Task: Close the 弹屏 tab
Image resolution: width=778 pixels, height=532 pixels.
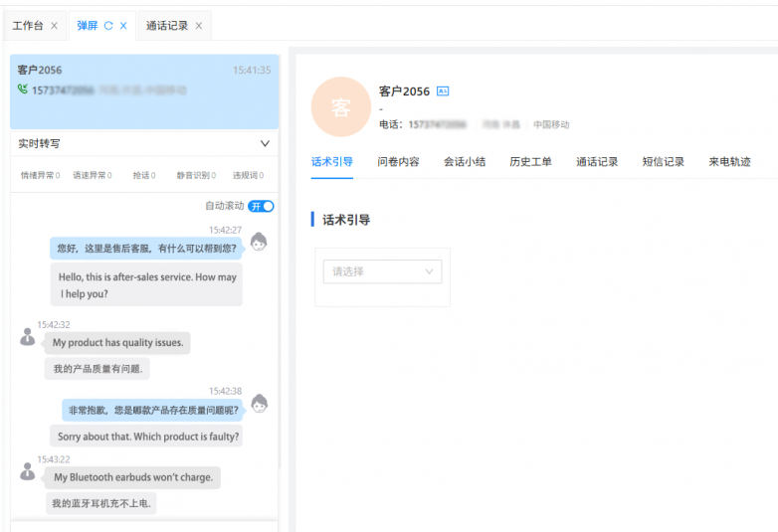Action: [123, 26]
